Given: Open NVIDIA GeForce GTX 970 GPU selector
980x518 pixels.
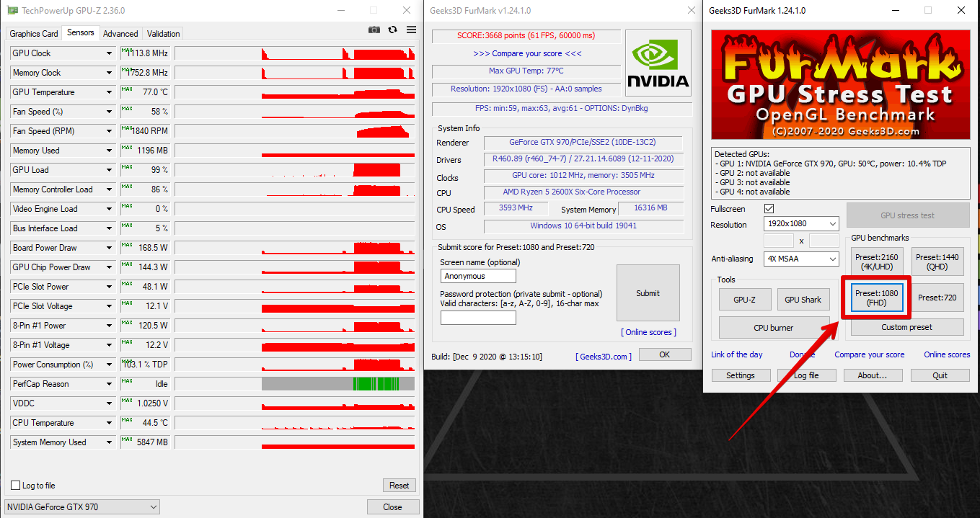Looking at the screenshot, I should [x=82, y=507].
